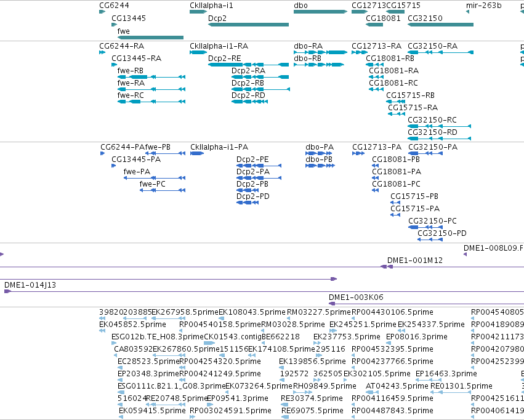Open EST label RE69075.5prime
524x420 pixels.
coord(312,411)
